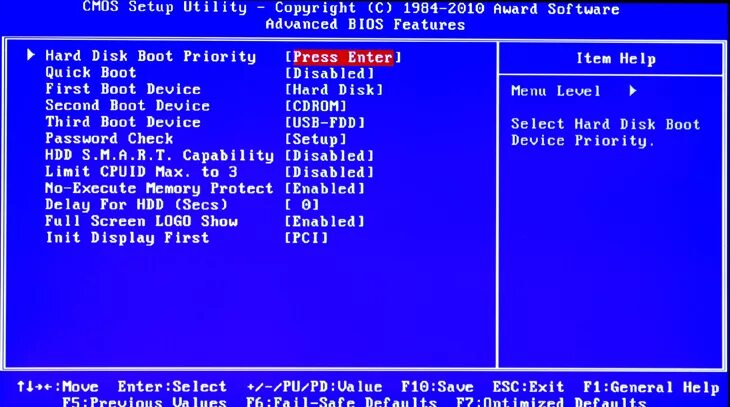Image resolution: width=730 pixels, height=407 pixels.
Task: Click the F10:Save shortcut label
Action: (437, 387)
